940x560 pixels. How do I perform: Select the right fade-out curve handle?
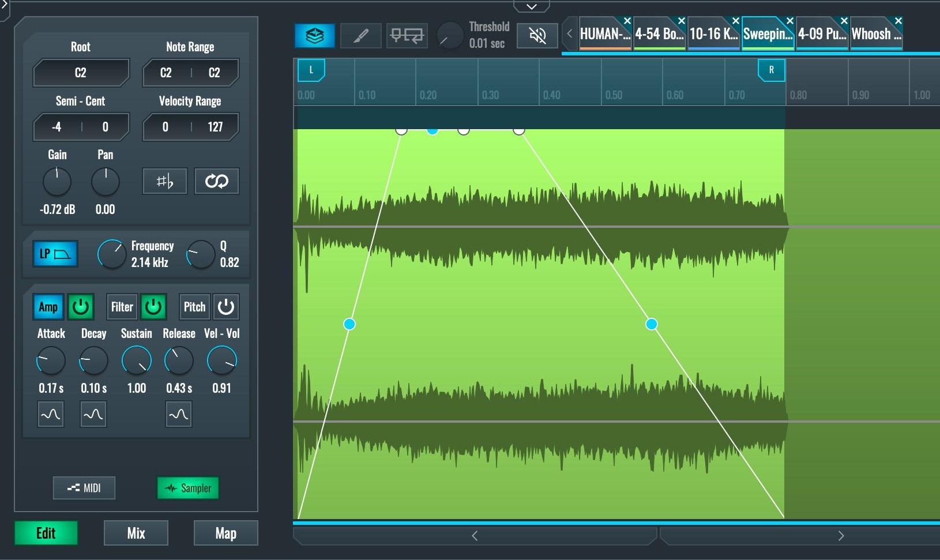(x=652, y=324)
